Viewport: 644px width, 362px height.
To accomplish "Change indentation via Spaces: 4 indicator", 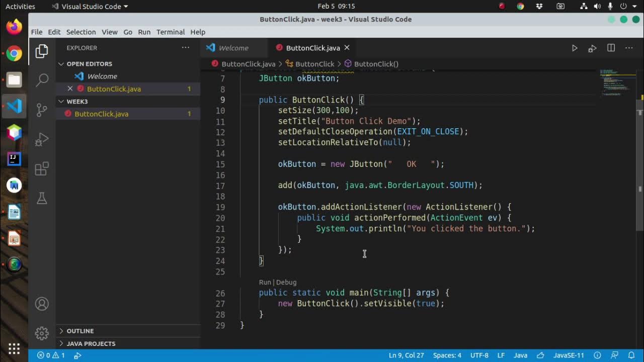I will point(447,355).
